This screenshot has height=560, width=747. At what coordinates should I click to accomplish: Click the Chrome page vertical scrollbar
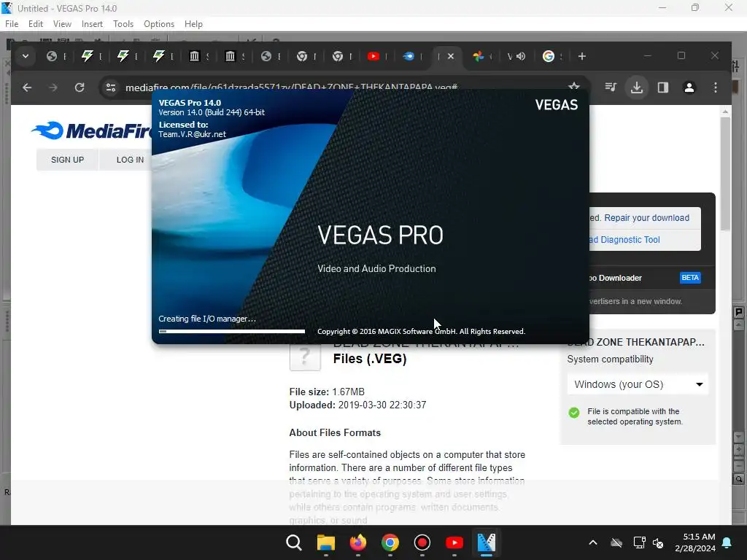pyautogui.click(x=725, y=174)
